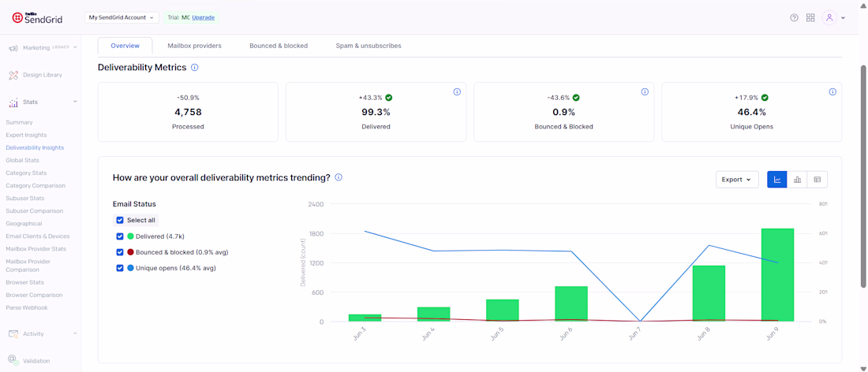Image resolution: width=868 pixels, height=372 pixels.
Task: Toggle the Delivered (4.7k) checkbox
Action: tap(120, 236)
